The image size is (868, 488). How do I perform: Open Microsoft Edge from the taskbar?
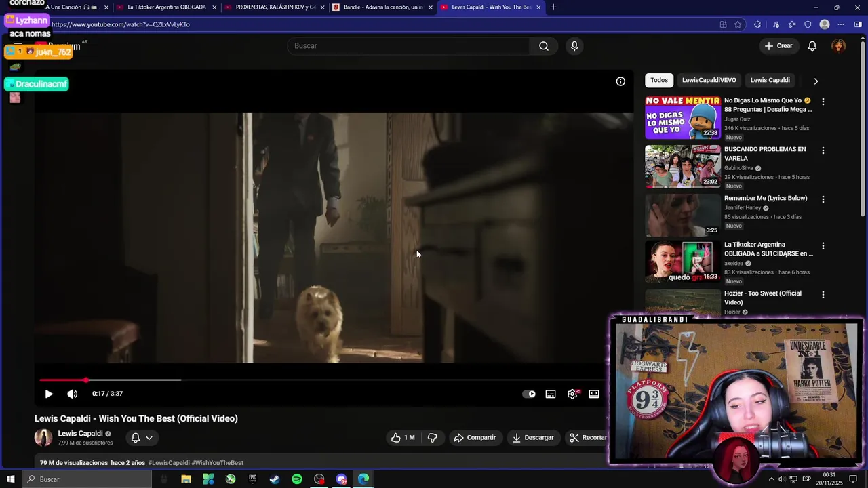363,479
